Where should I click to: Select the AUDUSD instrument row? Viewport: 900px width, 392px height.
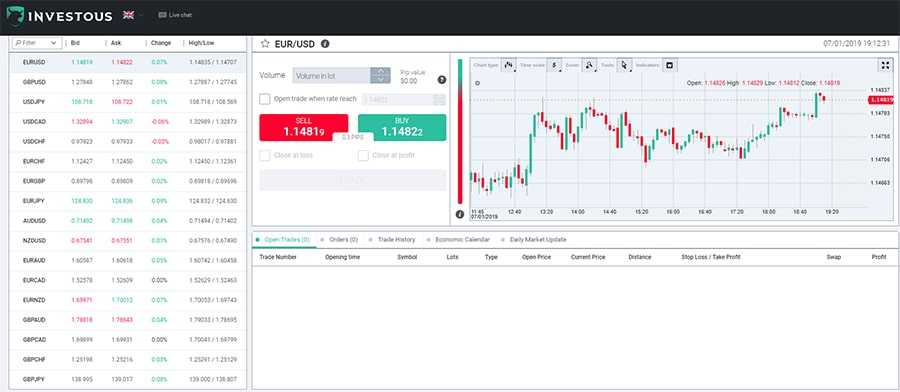click(128, 221)
